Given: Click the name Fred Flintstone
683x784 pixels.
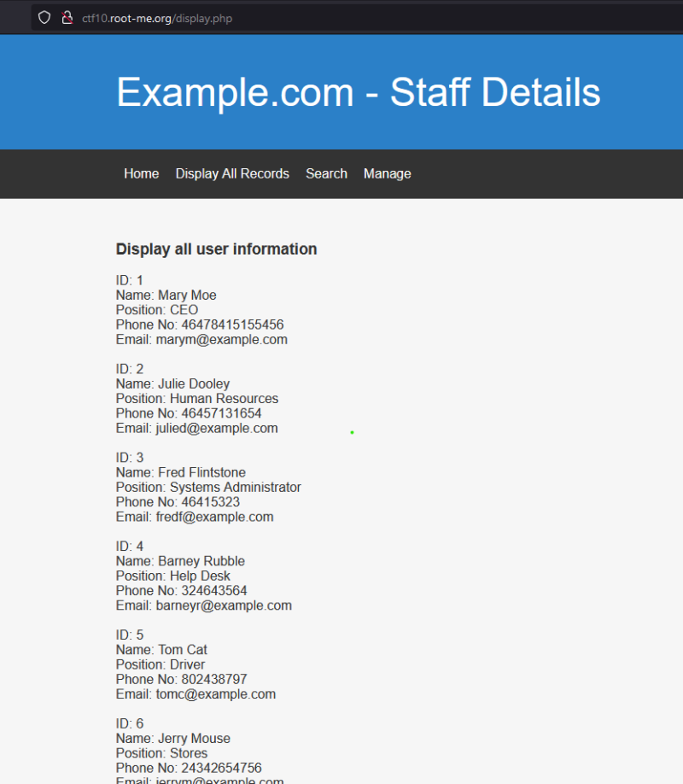Looking at the screenshot, I should (201, 472).
